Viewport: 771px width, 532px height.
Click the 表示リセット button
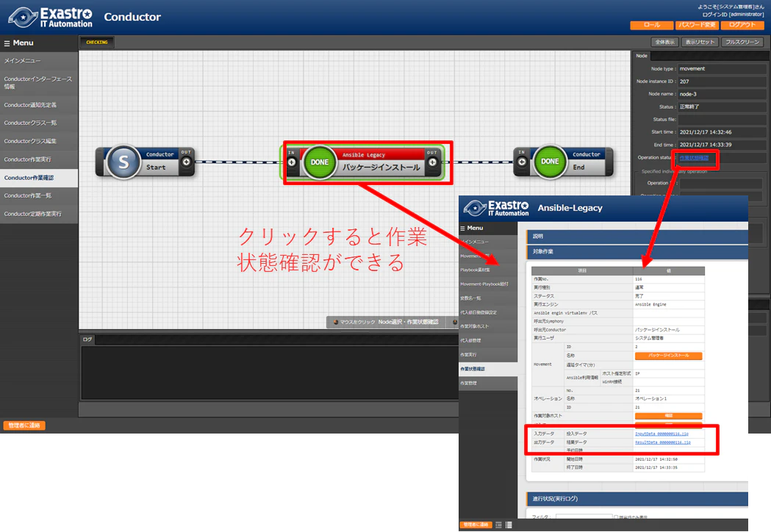click(700, 43)
